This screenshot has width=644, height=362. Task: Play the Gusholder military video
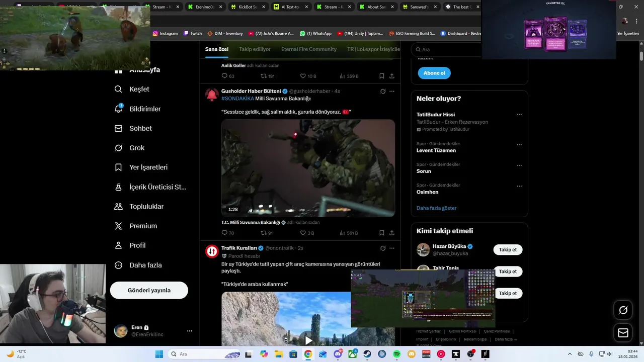click(308, 168)
